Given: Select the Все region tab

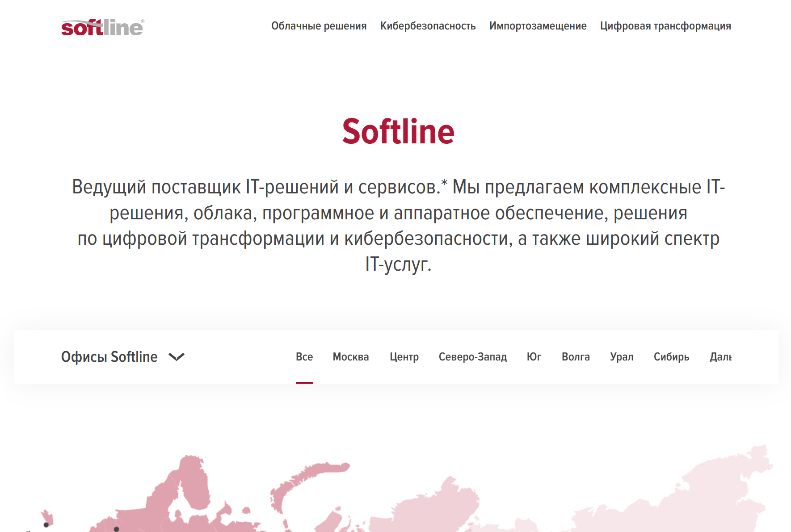Looking at the screenshot, I should point(304,357).
